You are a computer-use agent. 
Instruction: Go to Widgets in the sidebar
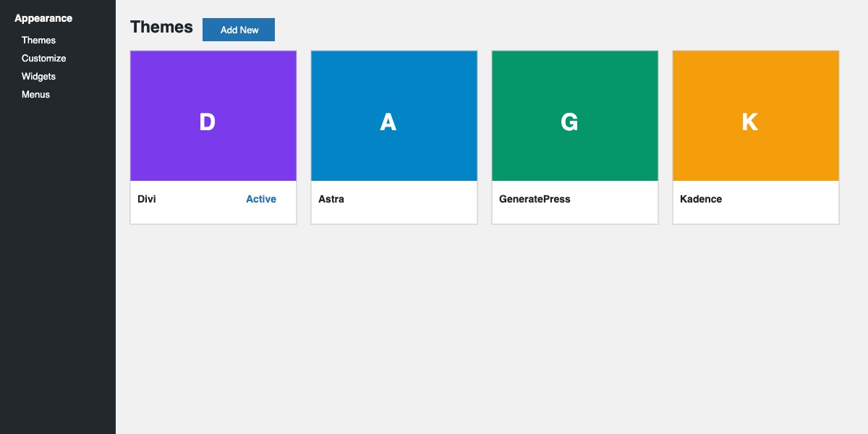pyautogui.click(x=38, y=77)
